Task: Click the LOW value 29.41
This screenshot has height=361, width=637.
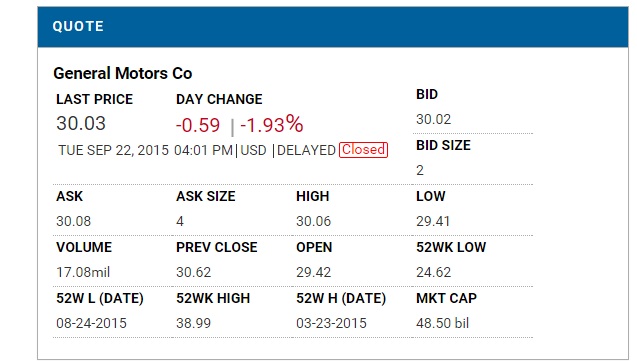Action: click(x=433, y=221)
